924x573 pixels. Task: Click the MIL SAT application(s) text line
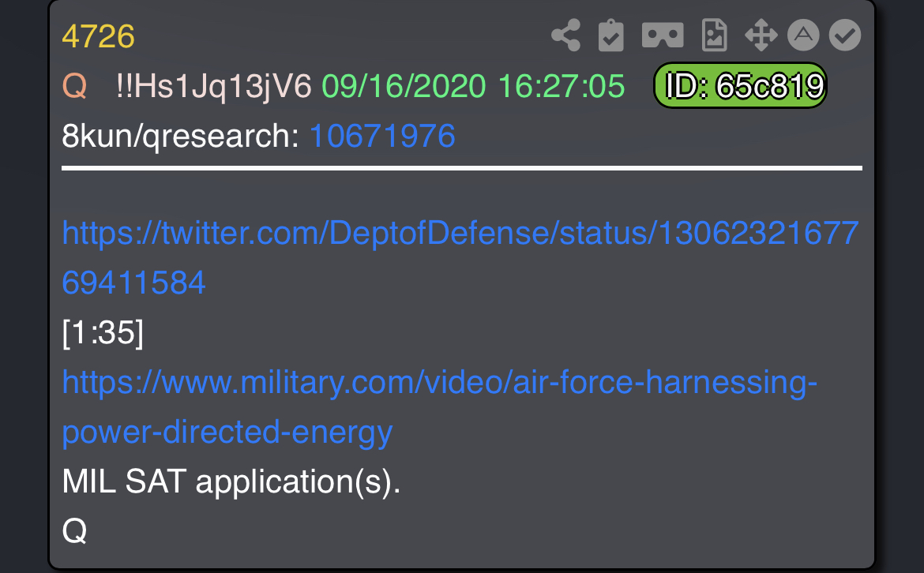231,481
